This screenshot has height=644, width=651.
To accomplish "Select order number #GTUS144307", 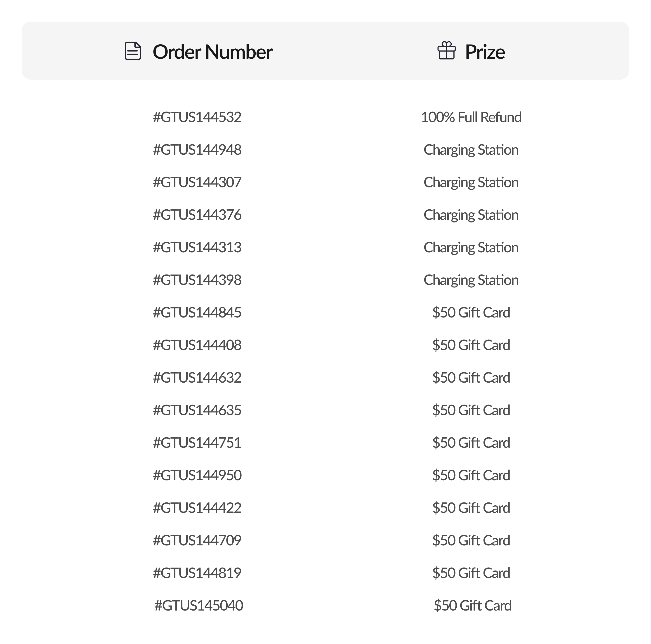I will 197,182.
